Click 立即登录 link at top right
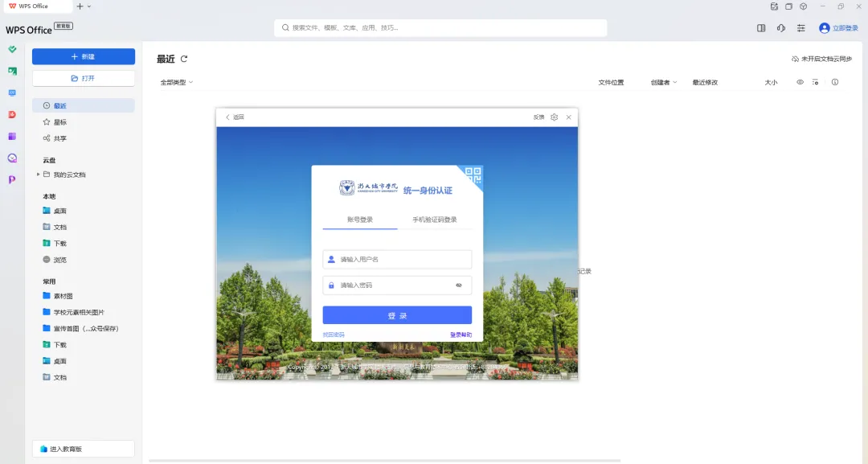This screenshot has width=868, height=464. click(x=845, y=27)
